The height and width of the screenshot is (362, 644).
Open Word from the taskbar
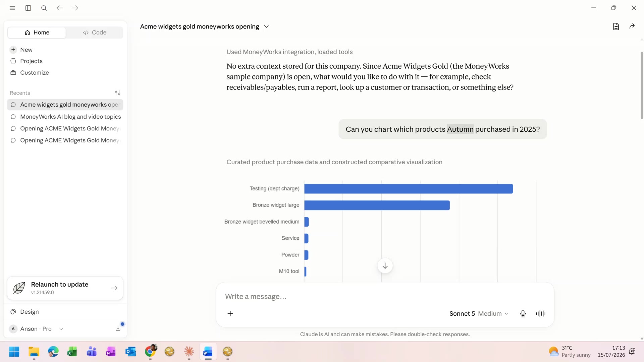pos(208,352)
